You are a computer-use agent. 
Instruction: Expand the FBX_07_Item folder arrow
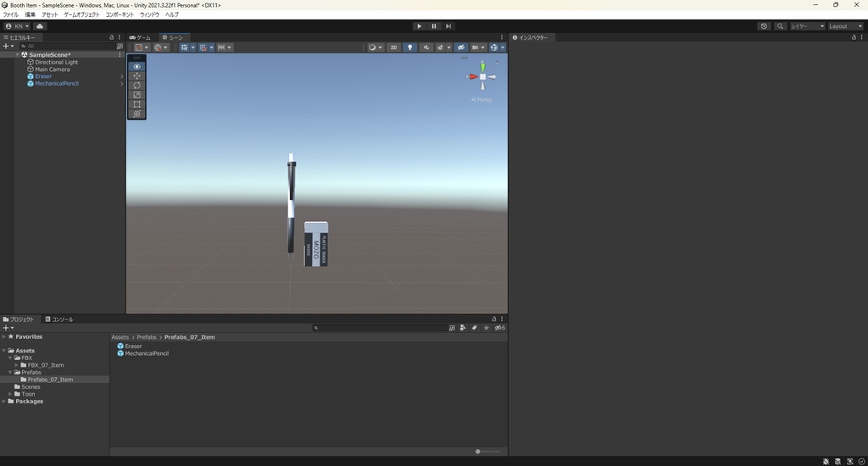click(17, 365)
